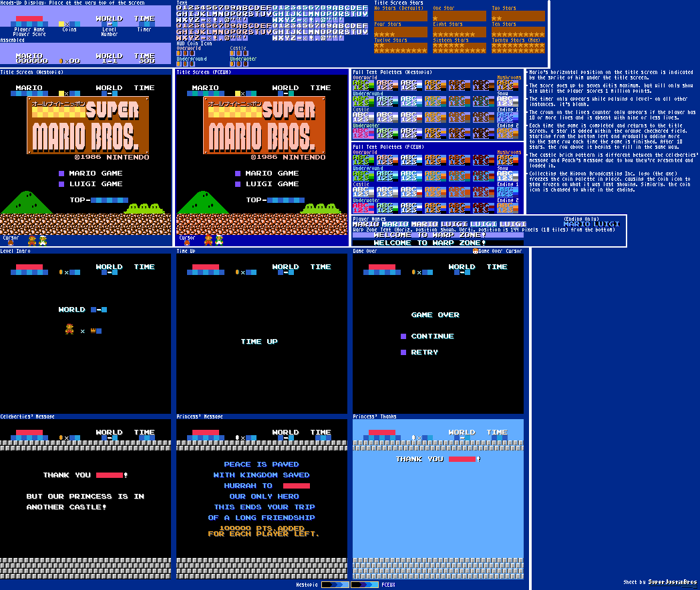Click TIME UP text in Time Up panel
Image resolution: width=700 pixels, height=590 pixels.
click(x=259, y=342)
